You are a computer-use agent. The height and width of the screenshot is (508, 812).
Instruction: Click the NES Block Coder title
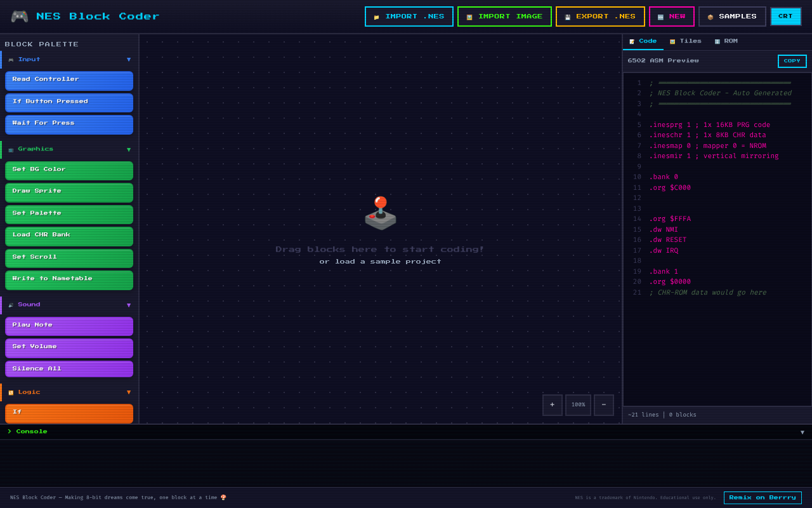[x=98, y=17]
